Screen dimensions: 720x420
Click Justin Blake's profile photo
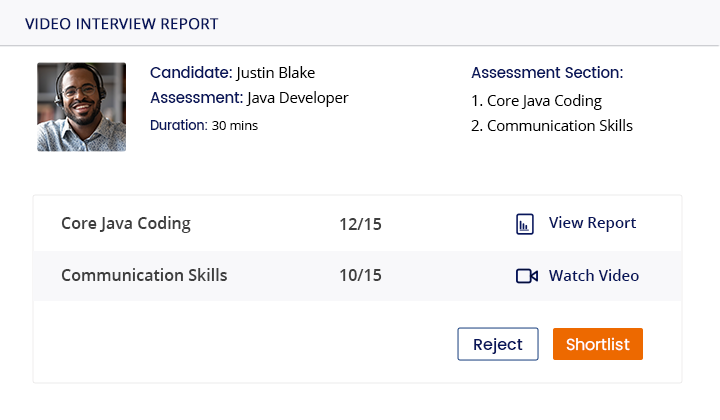(x=82, y=107)
